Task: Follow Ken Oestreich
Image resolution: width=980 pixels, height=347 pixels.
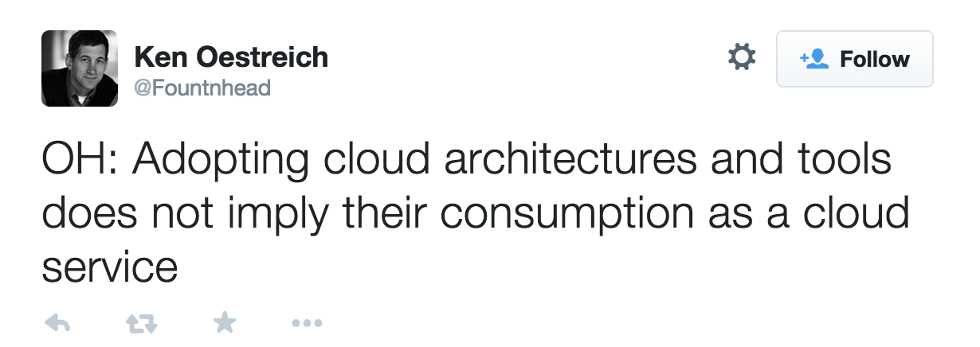Action: (854, 59)
